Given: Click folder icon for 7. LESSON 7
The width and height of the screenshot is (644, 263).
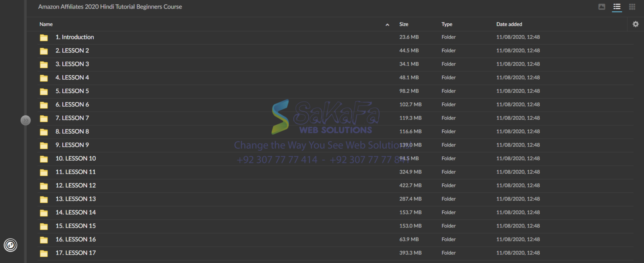Looking at the screenshot, I should click(x=44, y=118).
